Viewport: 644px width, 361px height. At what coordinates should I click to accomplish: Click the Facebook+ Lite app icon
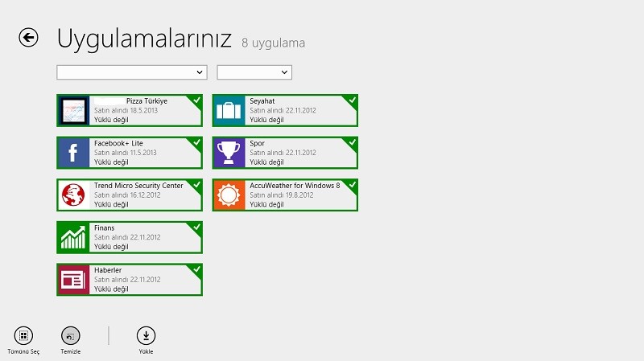click(x=73, y=153)
